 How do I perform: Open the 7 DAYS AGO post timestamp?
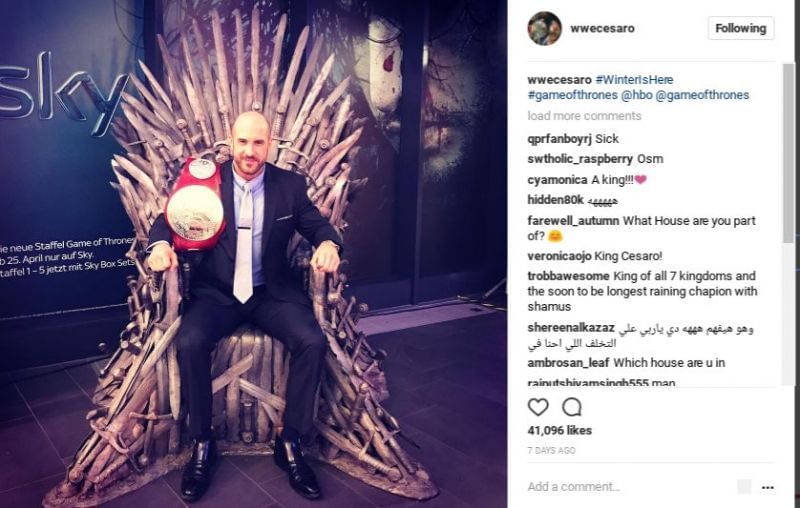(552, 450)
